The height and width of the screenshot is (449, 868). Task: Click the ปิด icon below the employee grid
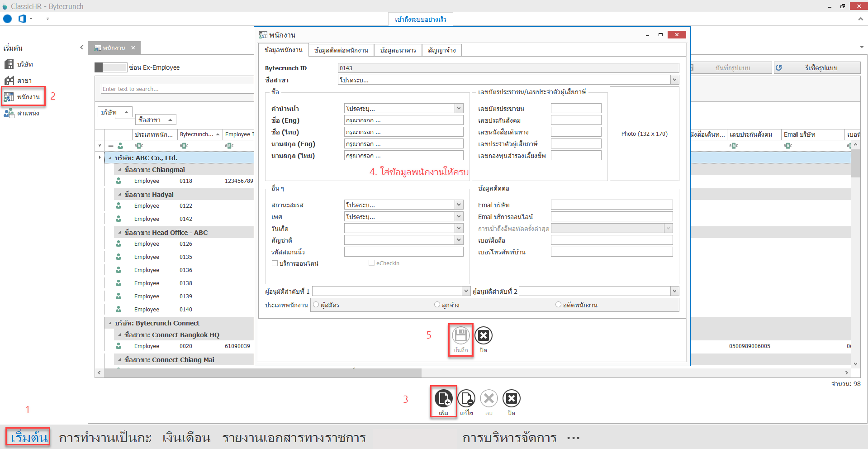(x=512, y=399)
